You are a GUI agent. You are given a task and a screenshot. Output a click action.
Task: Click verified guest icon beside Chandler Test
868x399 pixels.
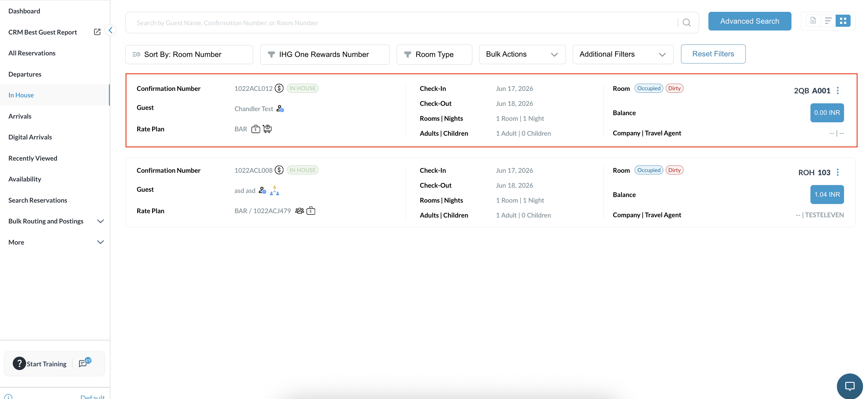pyautogui.click(x=280, y=109)
